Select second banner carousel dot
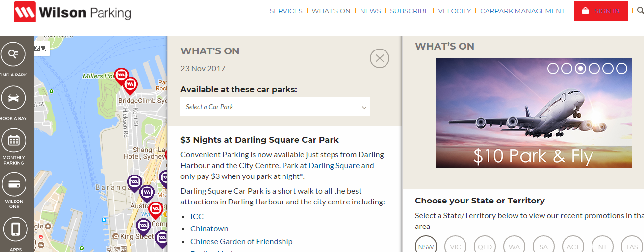The image size is (644, 252). (567, 68)
